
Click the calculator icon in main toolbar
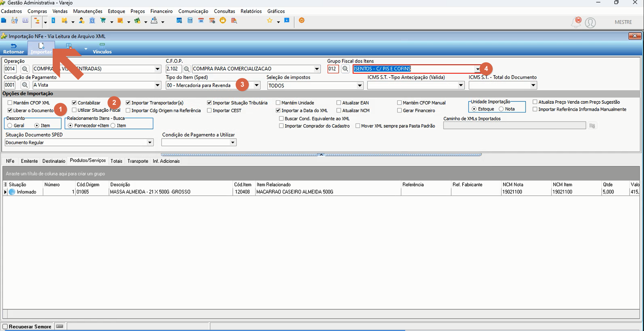pyautogui.click(x=190, y=20)
